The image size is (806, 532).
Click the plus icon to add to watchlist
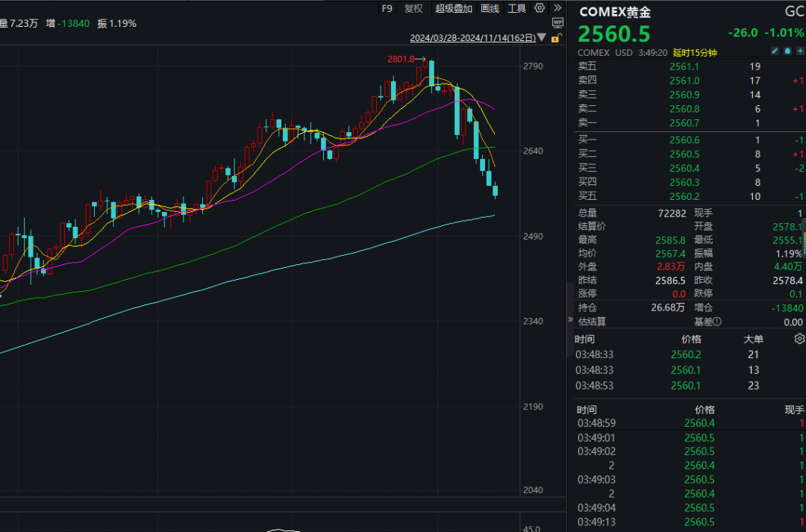point(799,51)
